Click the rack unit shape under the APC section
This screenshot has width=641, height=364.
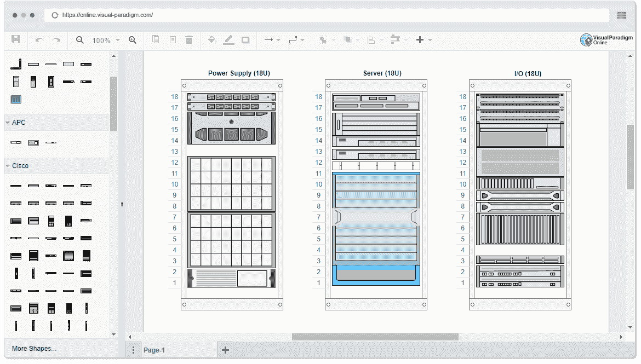point(16,142)
